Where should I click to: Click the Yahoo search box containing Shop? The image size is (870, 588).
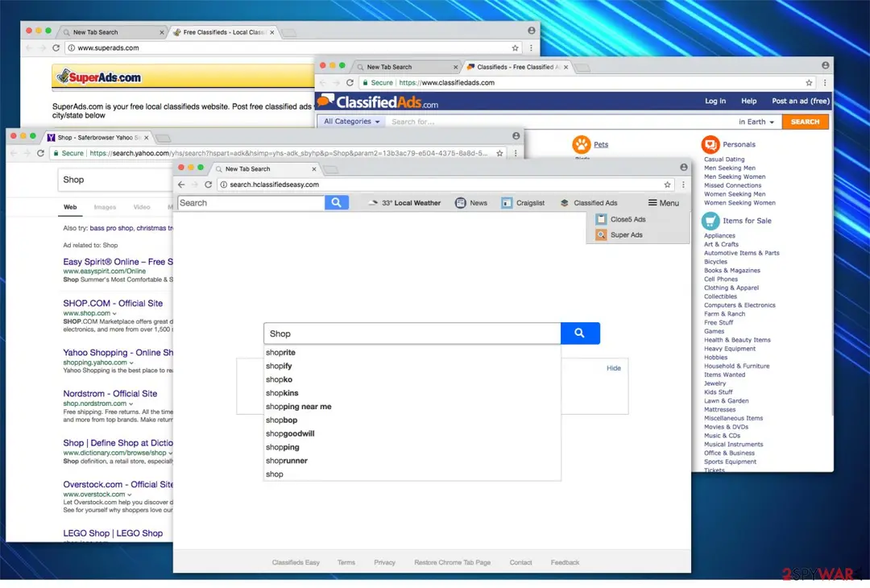[115, 180]
